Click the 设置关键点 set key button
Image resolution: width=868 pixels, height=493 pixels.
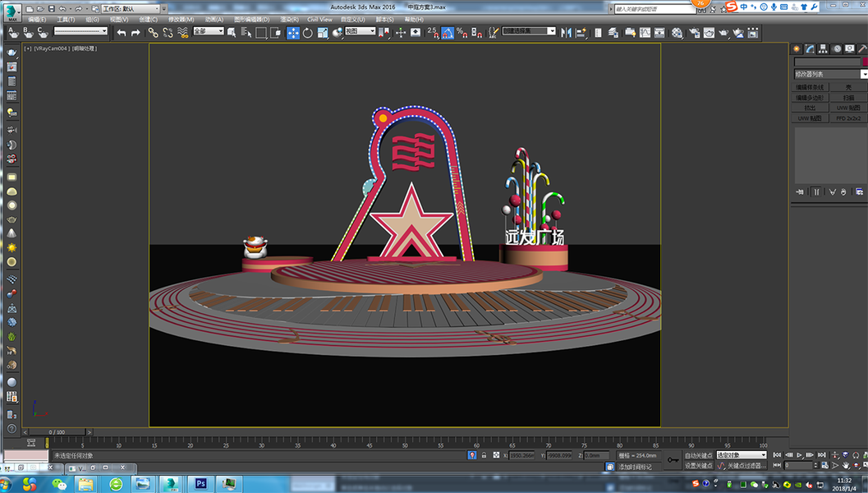point(698,466)
